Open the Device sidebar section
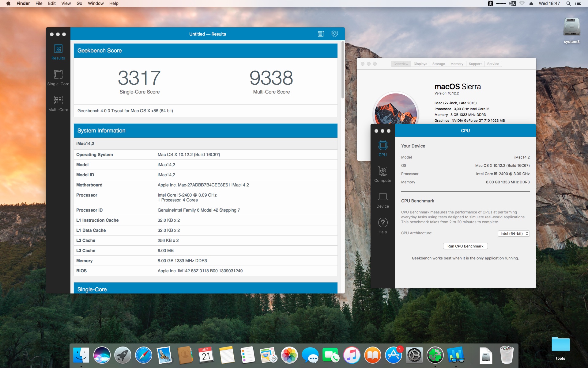The image size is (588, 368). point(383,197)
